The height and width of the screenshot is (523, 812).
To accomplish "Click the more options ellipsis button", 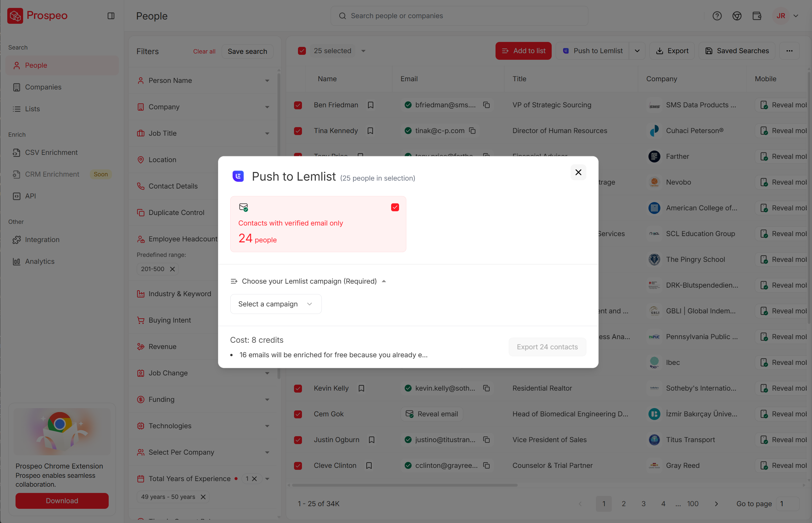I will pos(789,51).
